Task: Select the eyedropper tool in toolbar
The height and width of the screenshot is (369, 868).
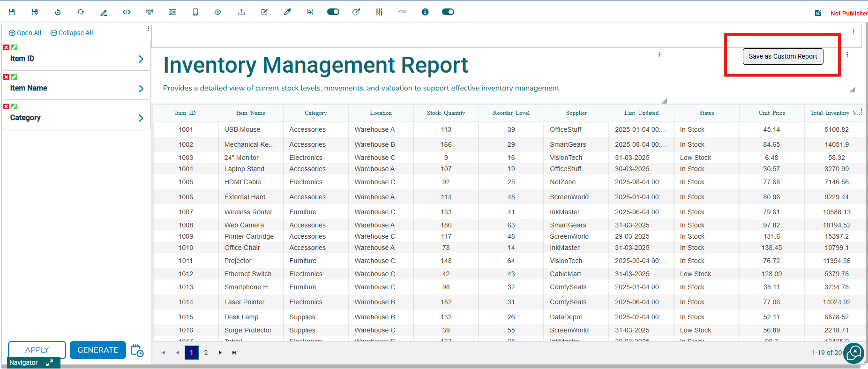Action: coord(287,12)
